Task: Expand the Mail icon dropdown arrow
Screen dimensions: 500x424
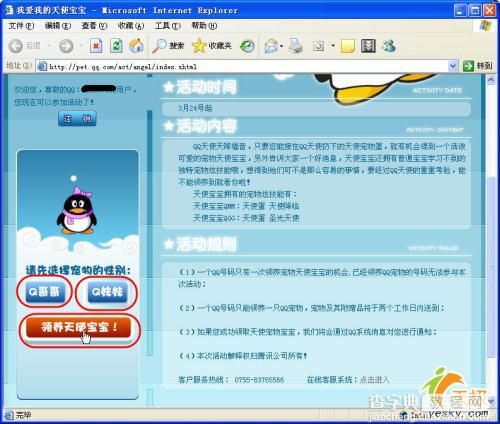Action: pyautogui.click(x=282, y=46)
